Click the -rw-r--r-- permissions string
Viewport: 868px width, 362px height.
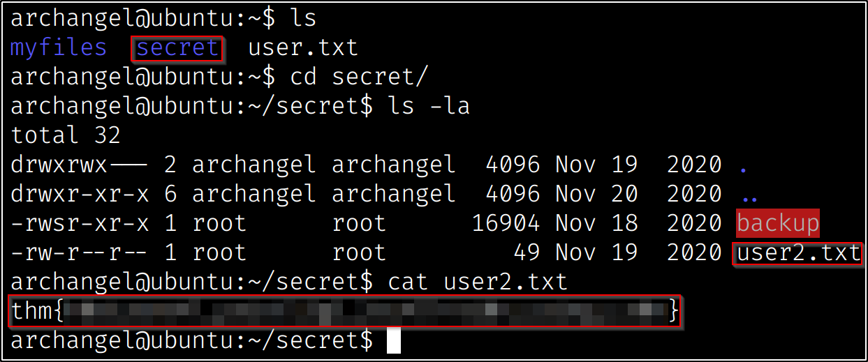pyautogui.click(x=80, y=253)
